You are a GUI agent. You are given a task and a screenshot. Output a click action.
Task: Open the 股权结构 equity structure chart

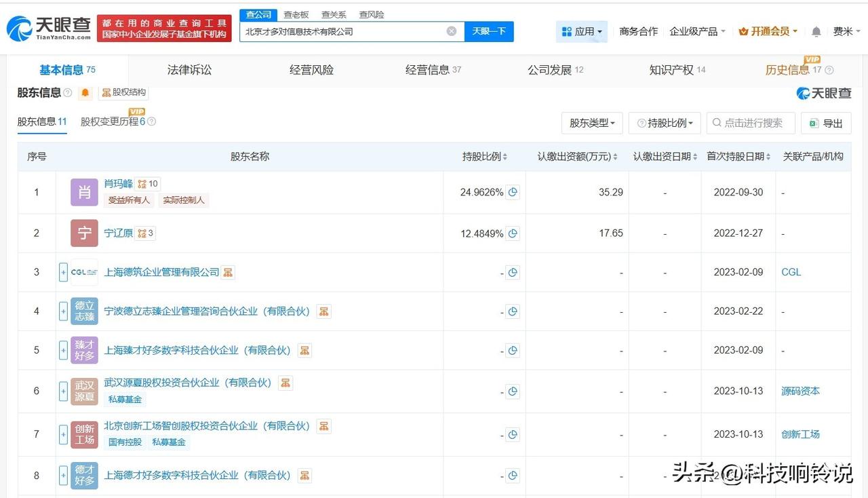pyautogui.click(x=123, y=92)
